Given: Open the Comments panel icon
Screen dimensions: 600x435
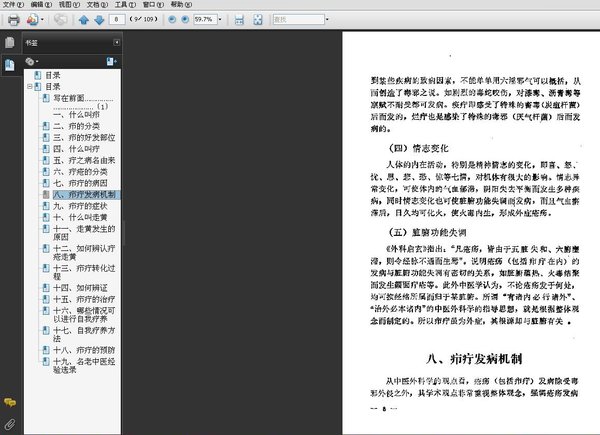Looking at the screenshot, I should click(10, 402).
